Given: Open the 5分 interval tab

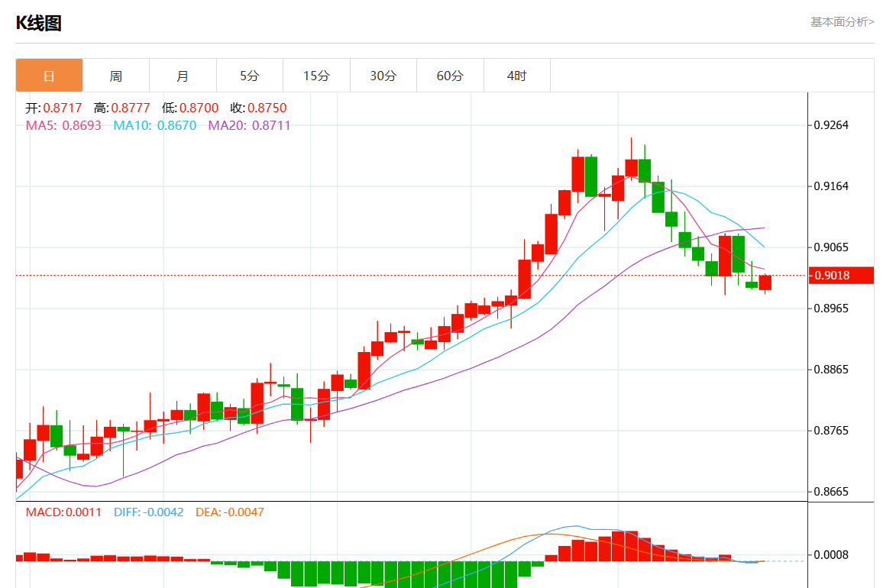Looking at the screenshot, I should click(250, 76).
